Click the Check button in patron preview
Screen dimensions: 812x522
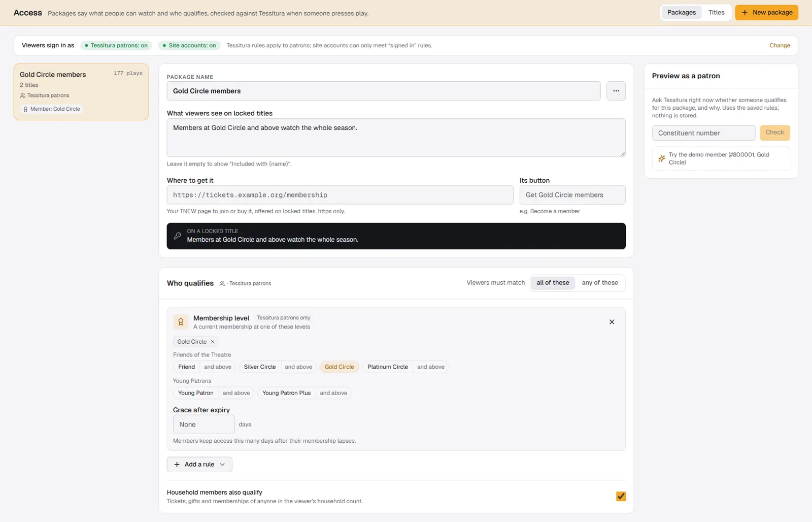pyautogui.click(x=774, y=133)
